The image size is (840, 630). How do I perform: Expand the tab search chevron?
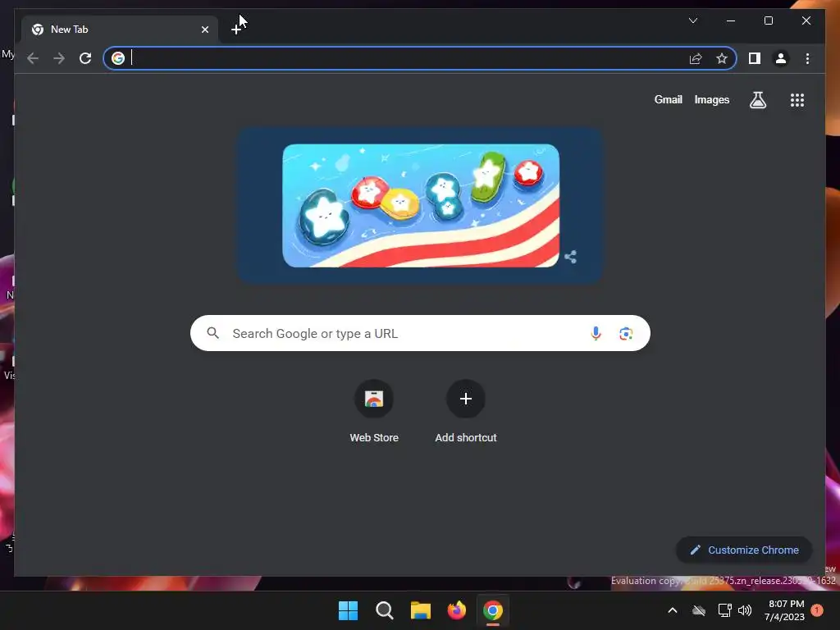pos(692,21)
